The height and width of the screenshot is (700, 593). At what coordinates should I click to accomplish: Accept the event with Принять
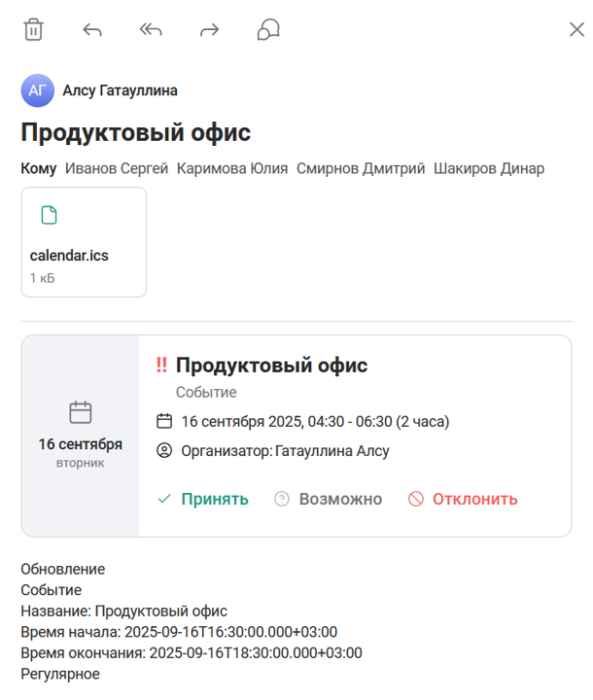click(203, 499)
